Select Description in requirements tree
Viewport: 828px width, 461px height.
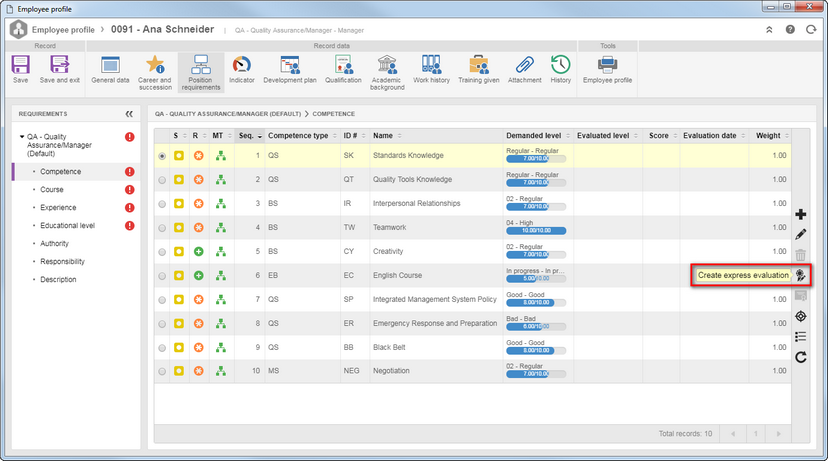click(58, 279)
